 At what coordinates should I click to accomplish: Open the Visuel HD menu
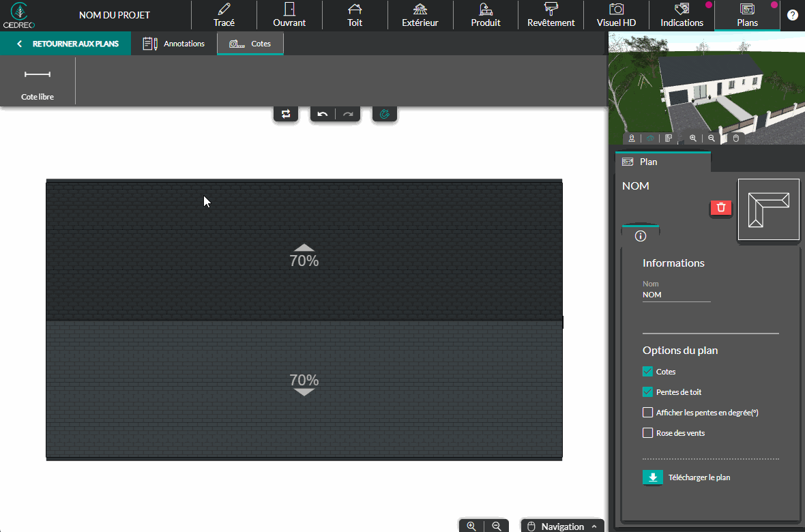(616, 16)
